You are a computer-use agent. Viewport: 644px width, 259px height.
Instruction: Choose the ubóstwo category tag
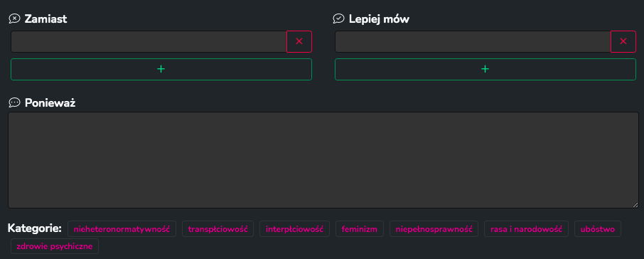click(598, 229)
